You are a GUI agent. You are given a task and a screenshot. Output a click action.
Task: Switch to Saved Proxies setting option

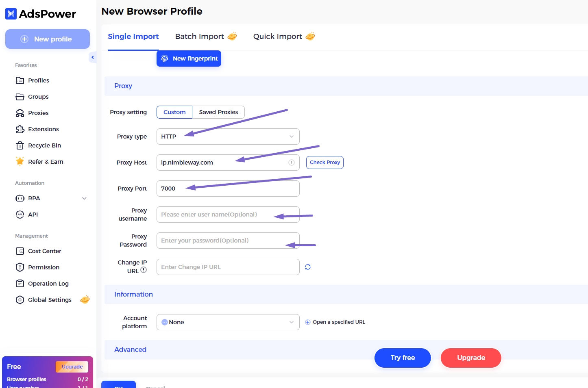218,112
